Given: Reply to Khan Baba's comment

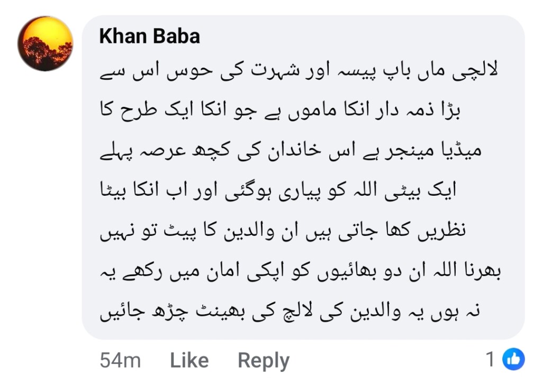Looking at the screenshot, I should coord(263,361).
